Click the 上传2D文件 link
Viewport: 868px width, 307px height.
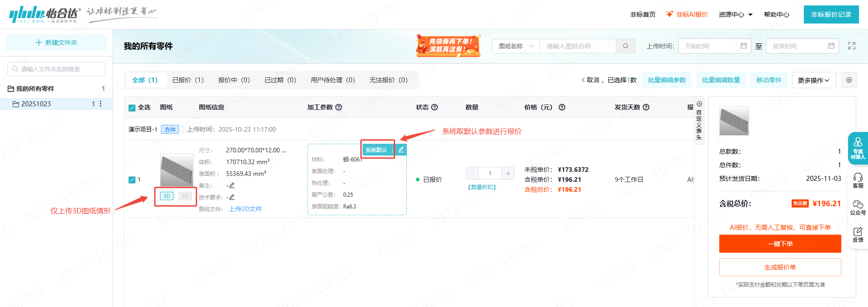[245, 209]
